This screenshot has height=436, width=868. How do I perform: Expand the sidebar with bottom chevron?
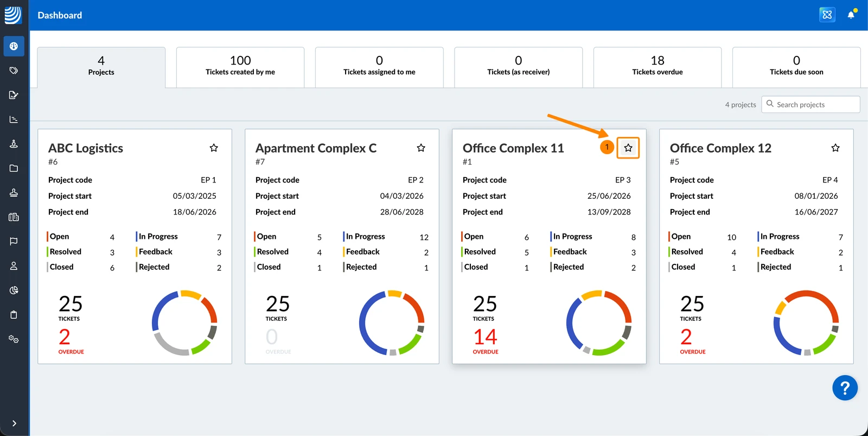point(14,424)
